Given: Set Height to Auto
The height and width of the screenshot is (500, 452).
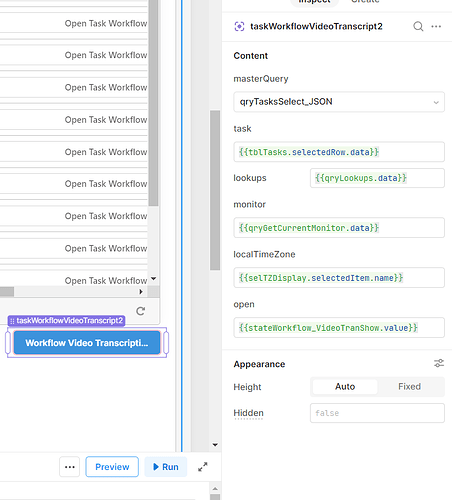Looking at the screenshot, I should pyautogui.click(x=345, y=387).
